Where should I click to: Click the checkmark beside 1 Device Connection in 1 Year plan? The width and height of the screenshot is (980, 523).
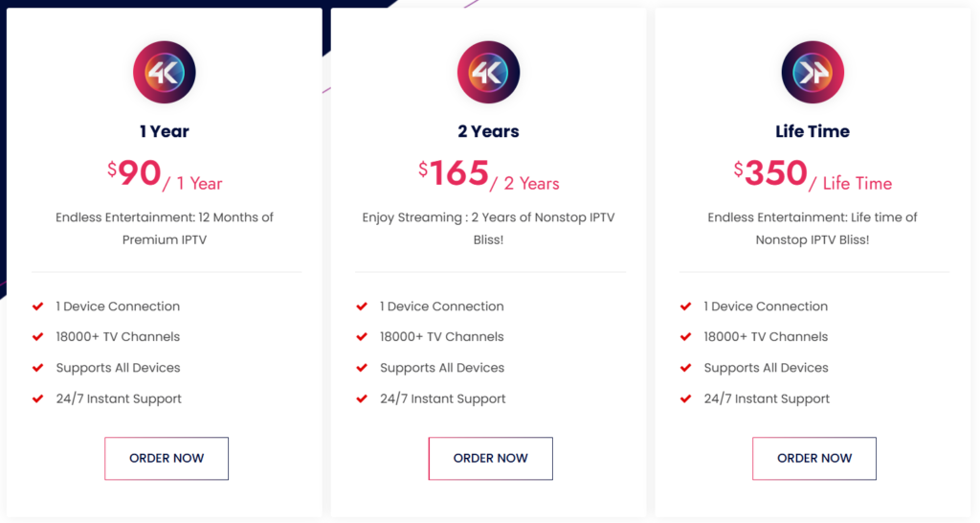38,307
